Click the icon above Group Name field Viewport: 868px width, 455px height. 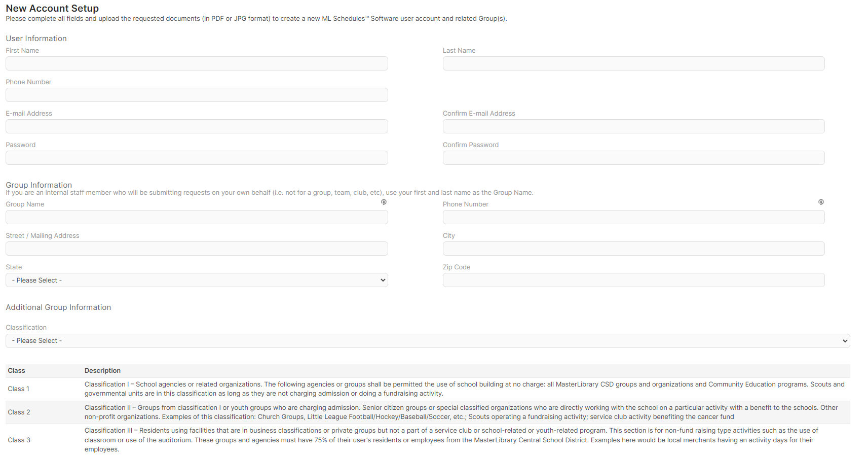coord(384,202)
